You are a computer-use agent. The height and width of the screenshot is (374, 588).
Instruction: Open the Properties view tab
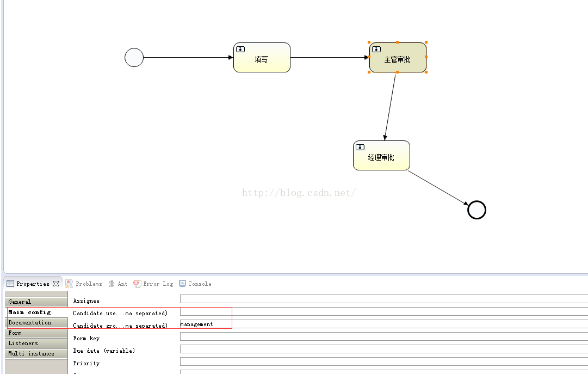click(x=33, y=284)
